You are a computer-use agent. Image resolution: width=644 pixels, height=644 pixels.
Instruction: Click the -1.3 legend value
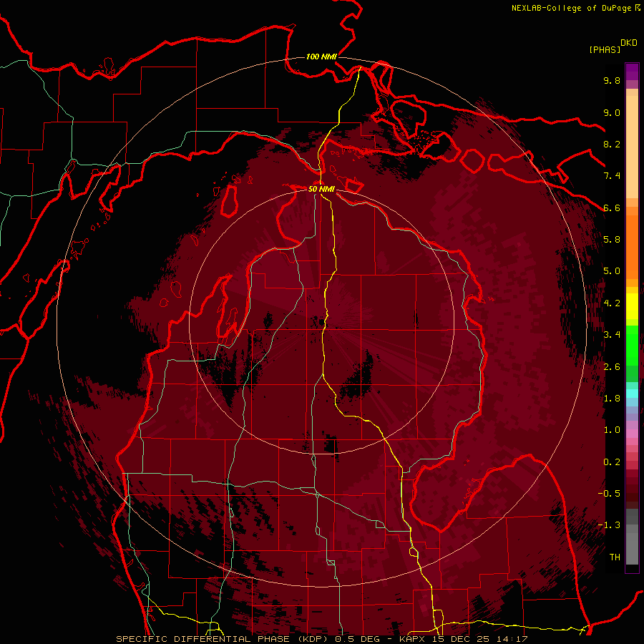[x=609, y=525]
